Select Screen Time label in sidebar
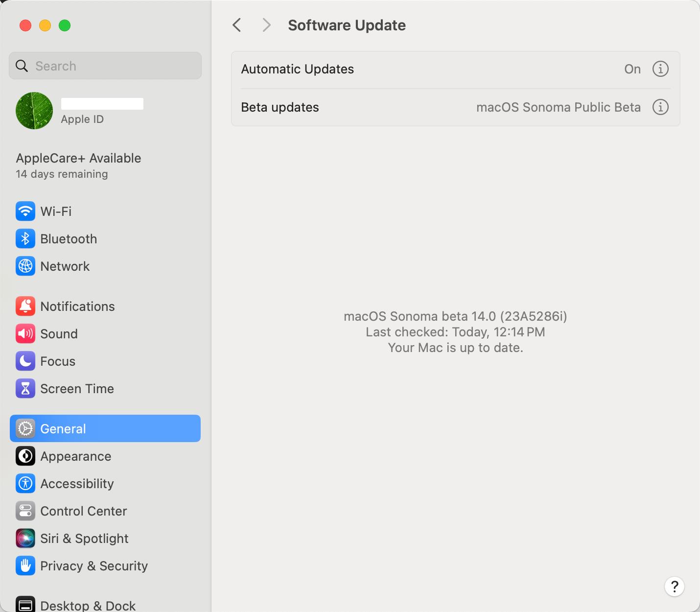The width and height of the screenshot is (700, 612). (77, 389)
